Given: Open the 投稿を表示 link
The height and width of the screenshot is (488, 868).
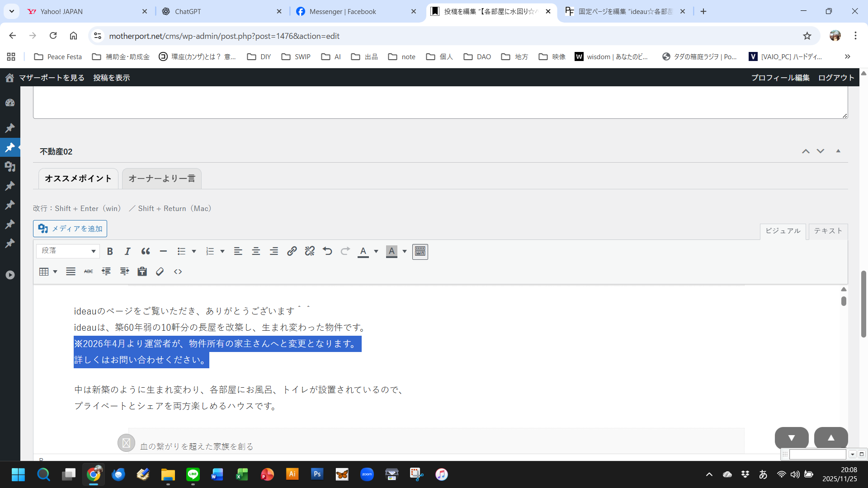Looking at the screenshot, I should (x=112, y=78).
